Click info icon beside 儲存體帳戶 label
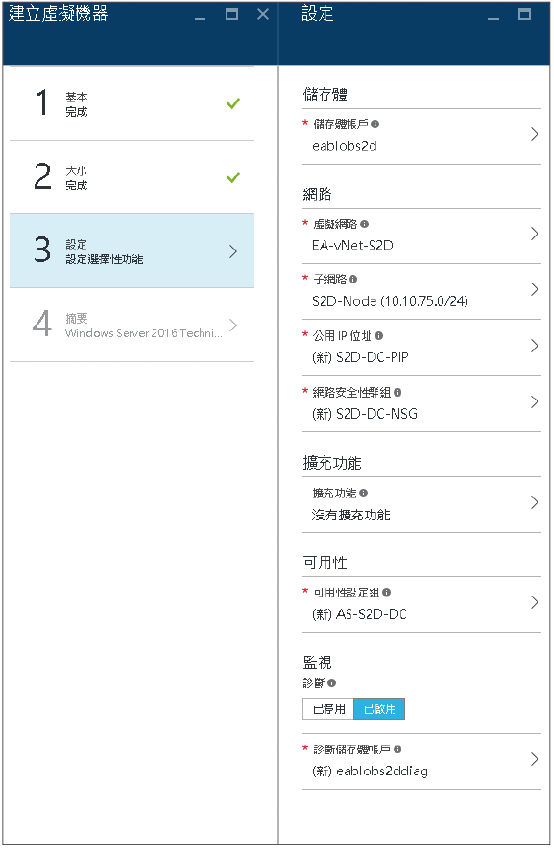 tap(375, 124)
